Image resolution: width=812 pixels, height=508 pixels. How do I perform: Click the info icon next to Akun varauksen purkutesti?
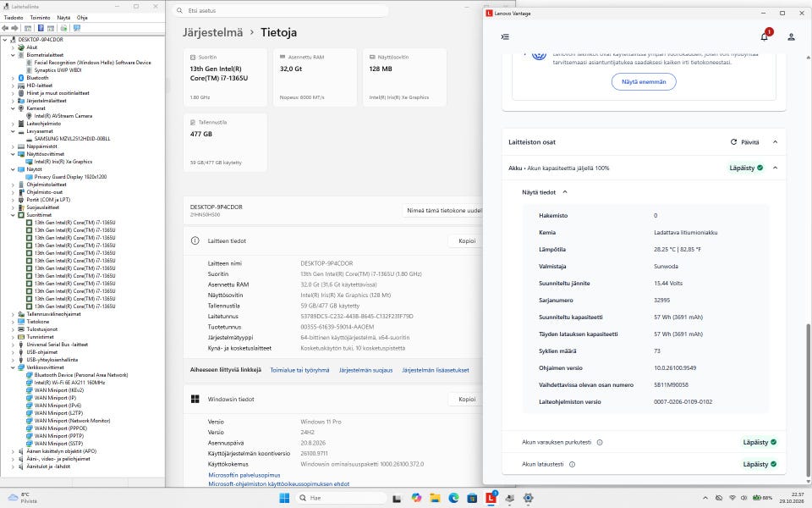coord(600,442)
